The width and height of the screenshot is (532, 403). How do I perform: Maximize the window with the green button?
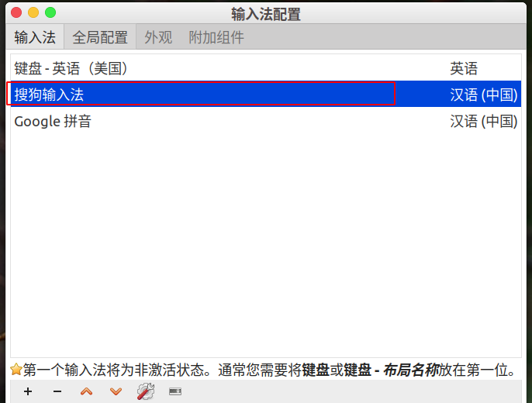coord(50,12)
